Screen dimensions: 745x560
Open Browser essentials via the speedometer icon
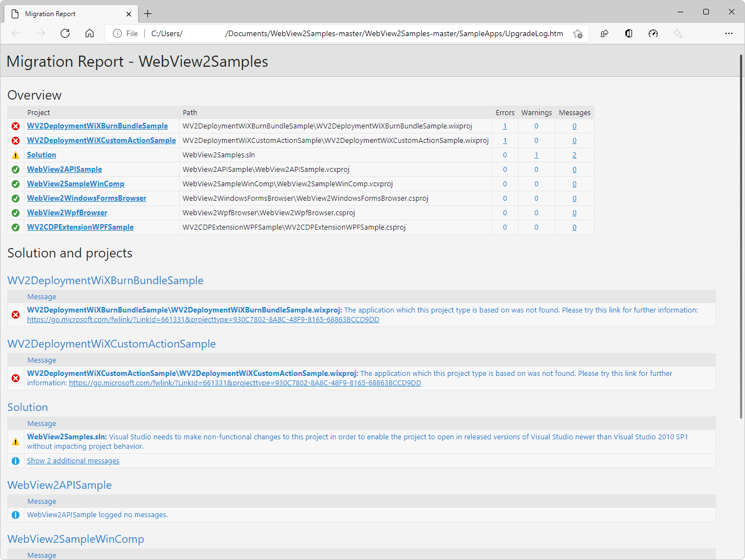tap(653, 33)
